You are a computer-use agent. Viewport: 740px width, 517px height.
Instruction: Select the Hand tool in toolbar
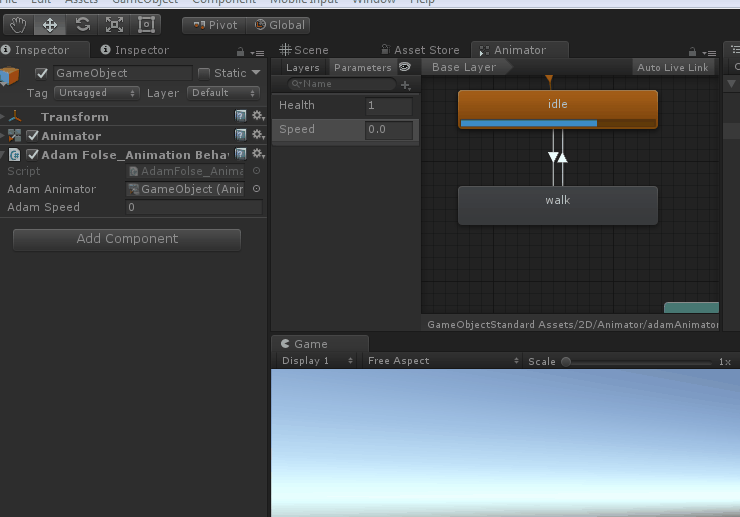pos(17,25)
